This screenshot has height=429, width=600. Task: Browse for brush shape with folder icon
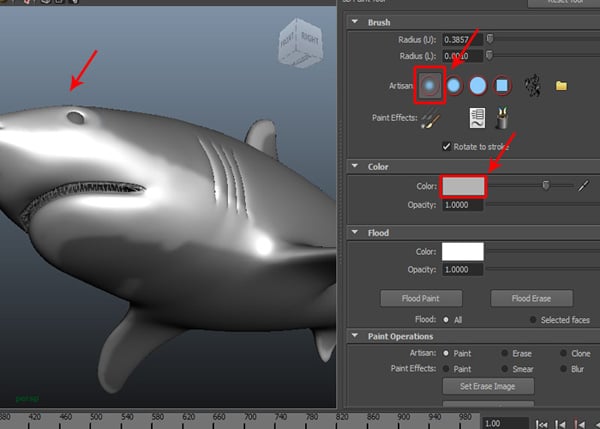pyautogui.click(x=561, y=85)
